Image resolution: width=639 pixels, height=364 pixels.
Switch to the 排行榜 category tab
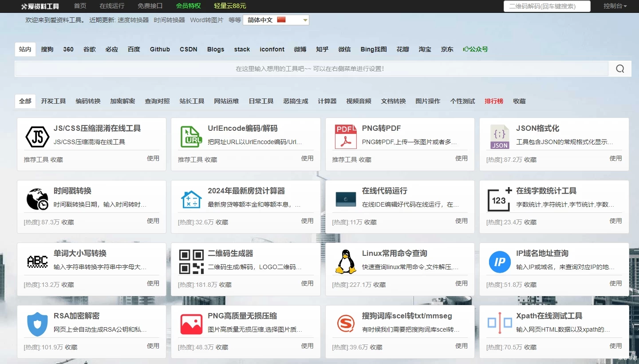(494, 101)
